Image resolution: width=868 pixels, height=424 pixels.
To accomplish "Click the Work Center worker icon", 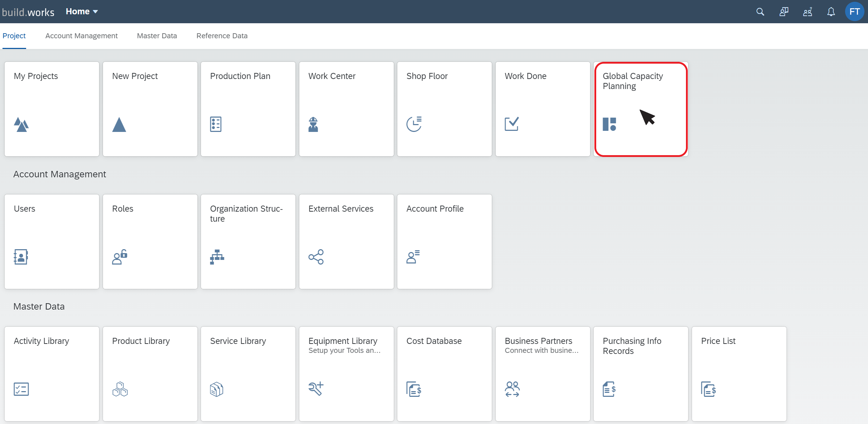I will click(313, 124).
